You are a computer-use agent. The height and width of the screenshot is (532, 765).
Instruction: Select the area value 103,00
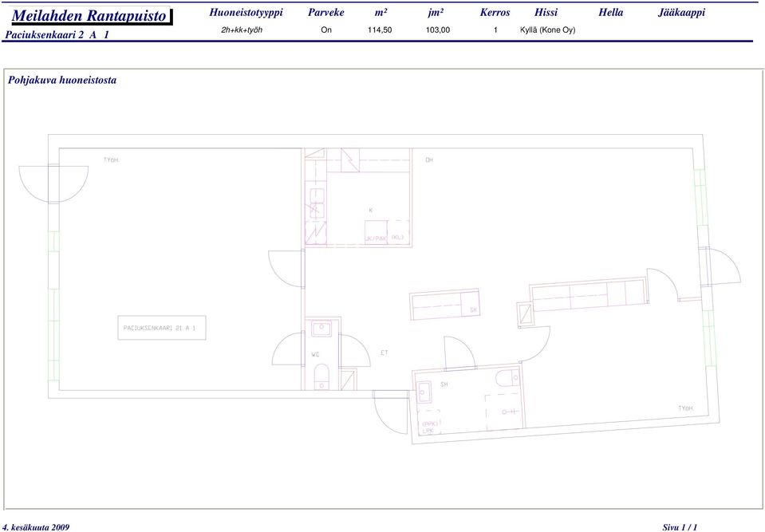(x=438, y=30)
